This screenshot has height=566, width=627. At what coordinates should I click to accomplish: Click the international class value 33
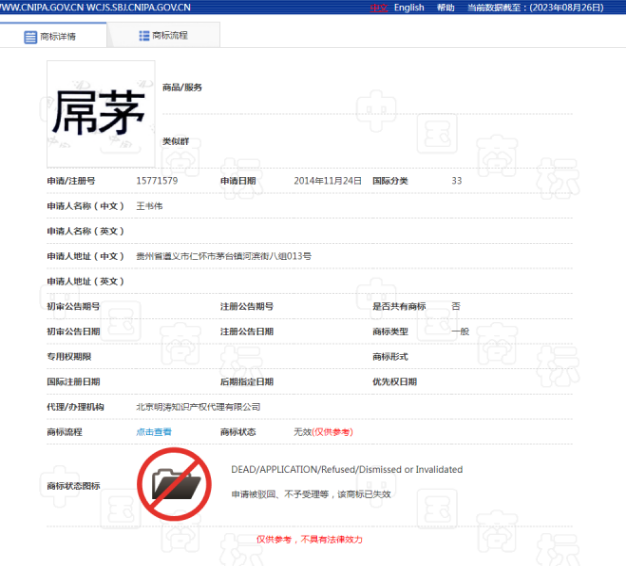457,181
